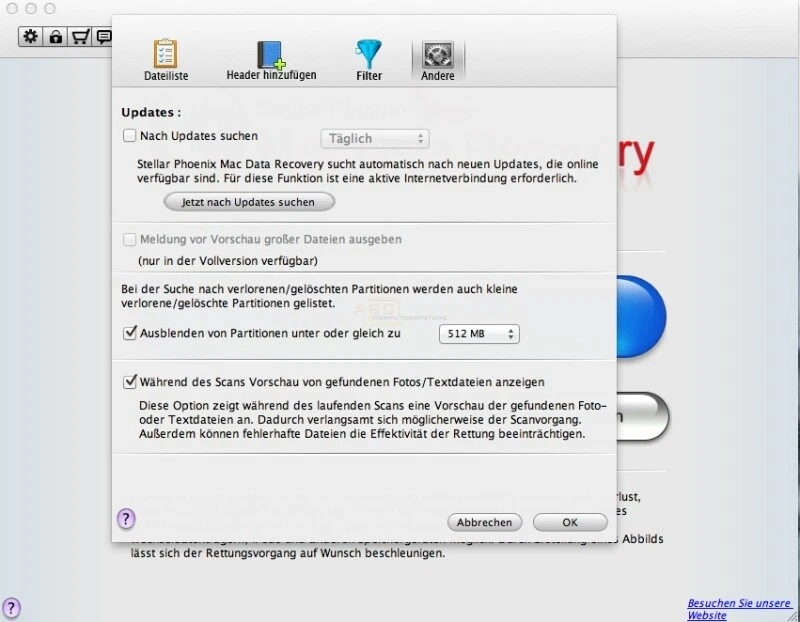Click Jetzt nach Updates suchen
The height and width of the screenshot is (622, 800).
pos(248,201)
